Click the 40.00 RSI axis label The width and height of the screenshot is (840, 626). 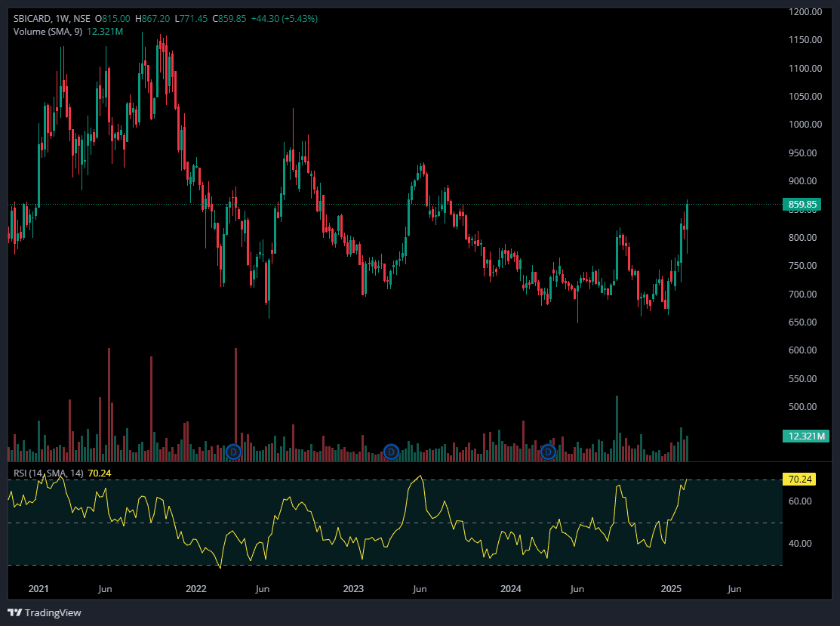(x=800, y=544)
